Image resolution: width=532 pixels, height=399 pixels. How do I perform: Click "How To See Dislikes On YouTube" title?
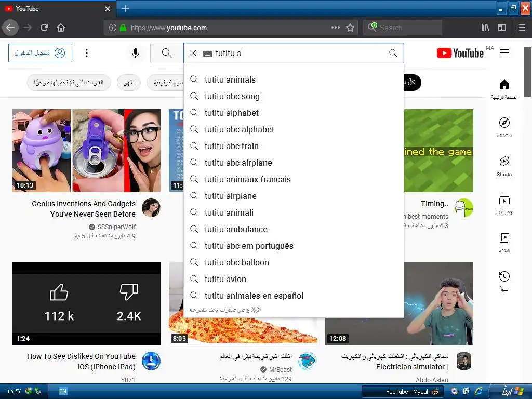81,362
